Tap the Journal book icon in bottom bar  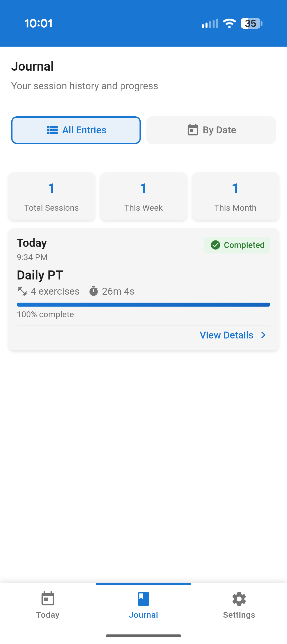pyautogui.click(x=143, y=599)
